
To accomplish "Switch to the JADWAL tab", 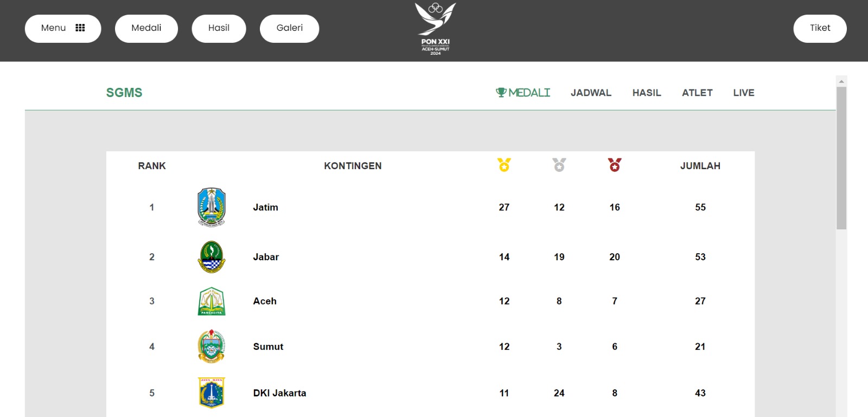I will point(591,93).
